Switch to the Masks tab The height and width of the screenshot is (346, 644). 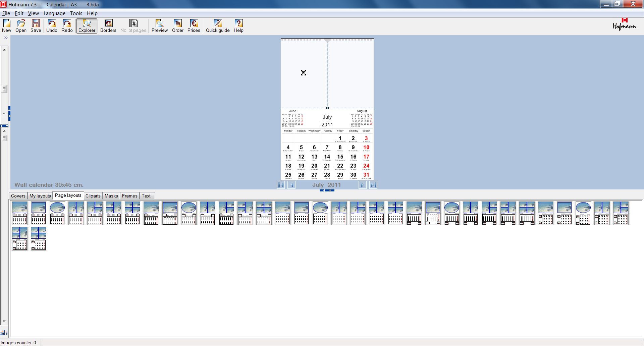(111, 196)
